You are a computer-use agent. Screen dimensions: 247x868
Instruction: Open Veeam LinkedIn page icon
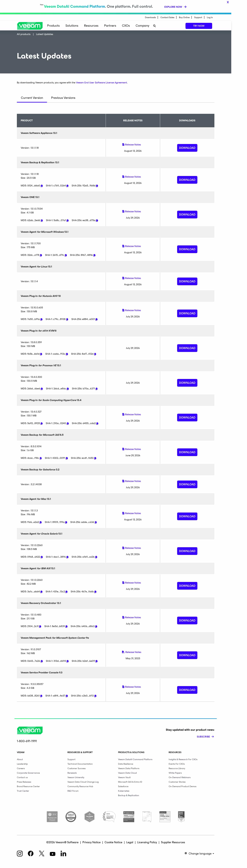tap(63, 854)
